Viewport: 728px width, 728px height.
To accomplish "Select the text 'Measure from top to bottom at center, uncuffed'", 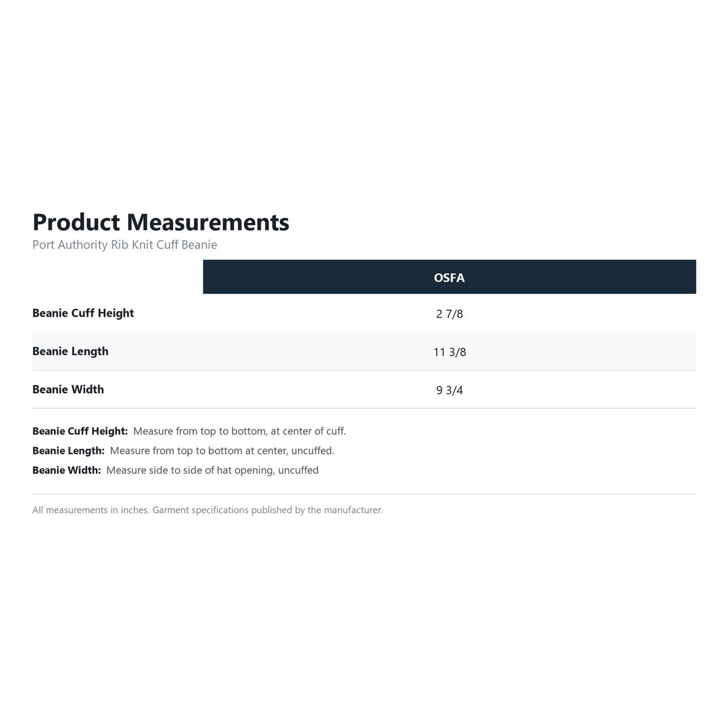I will pyautogui.click(x=221, y=451).
